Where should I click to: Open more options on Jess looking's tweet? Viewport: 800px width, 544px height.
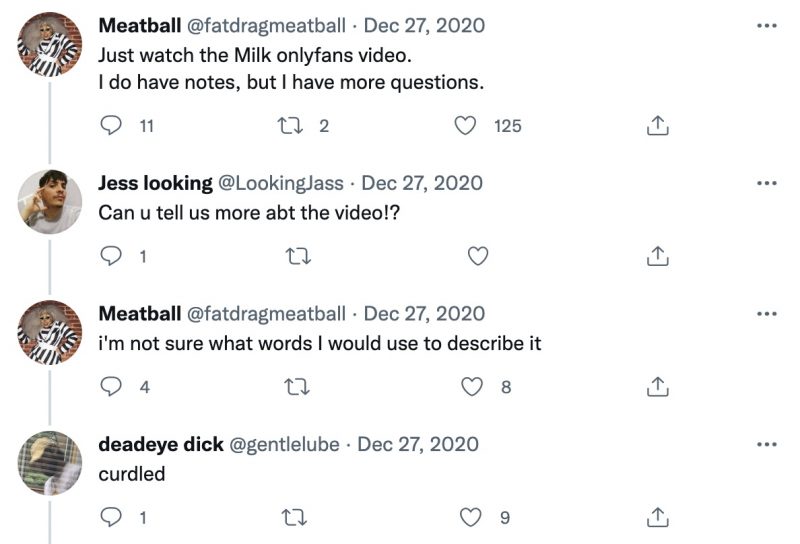click(x=767, y=184)
